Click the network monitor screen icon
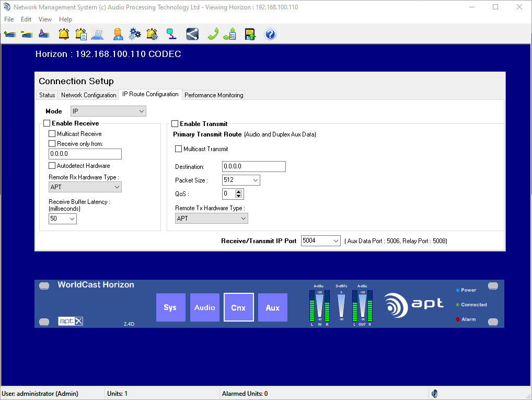The image size is (532, 400). coord(171,35)
